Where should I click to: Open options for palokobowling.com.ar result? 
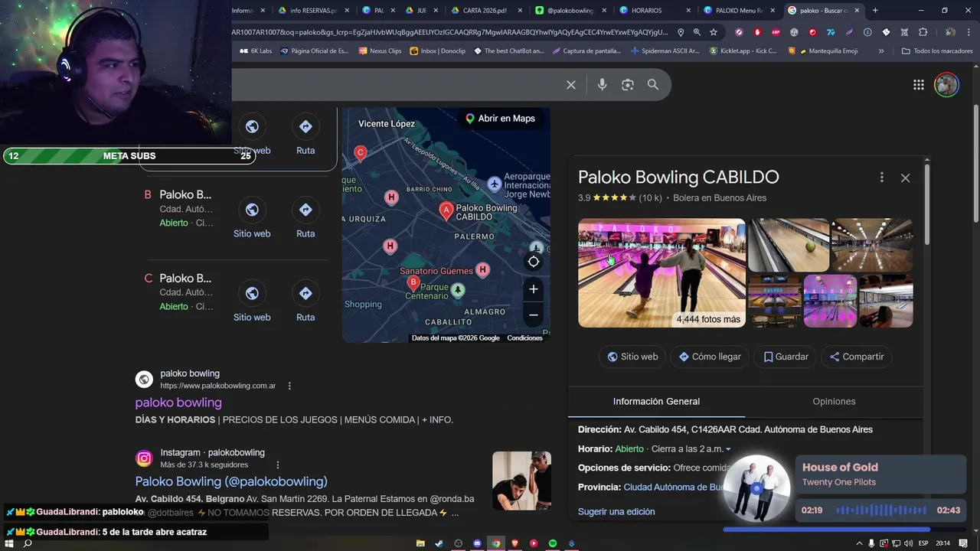coord(289,386)
